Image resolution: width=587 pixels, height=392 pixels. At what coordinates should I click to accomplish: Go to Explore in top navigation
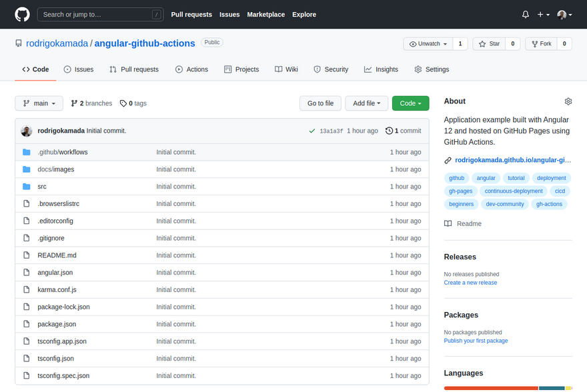(304, 15)
